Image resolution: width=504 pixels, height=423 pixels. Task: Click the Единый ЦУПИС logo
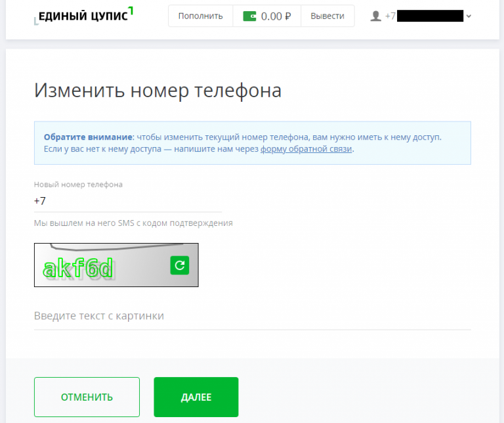coord(83,16)
